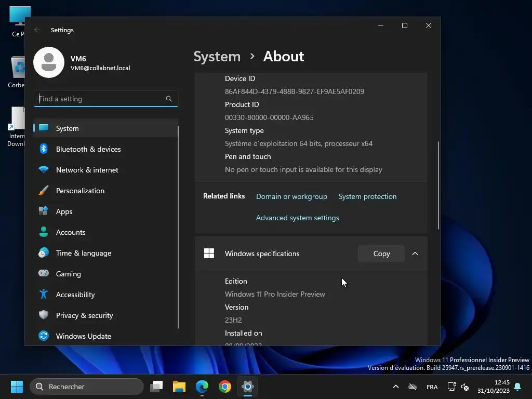
Task: Show hidden tray icons chevron
Action: pyautogui.click(x=395, y=387)
